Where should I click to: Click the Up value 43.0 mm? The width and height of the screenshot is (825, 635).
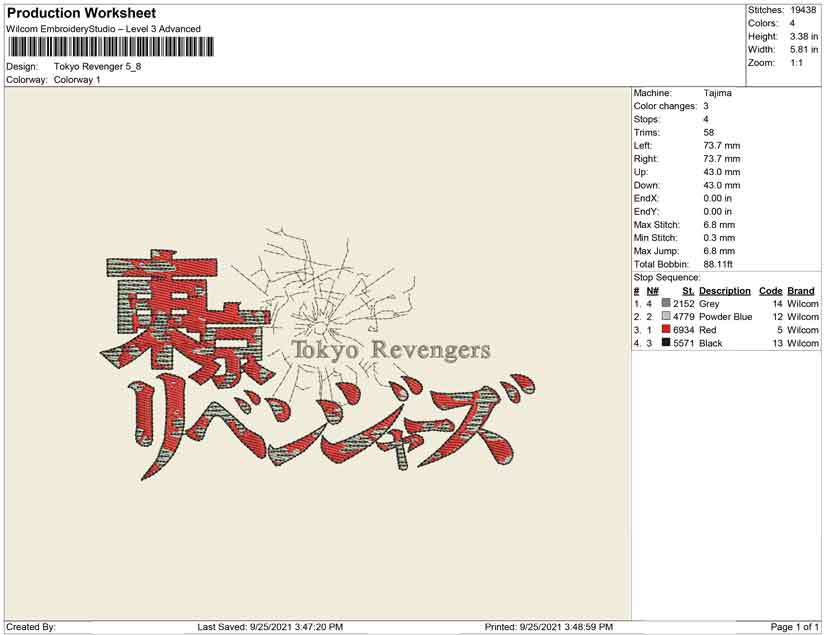721,172
